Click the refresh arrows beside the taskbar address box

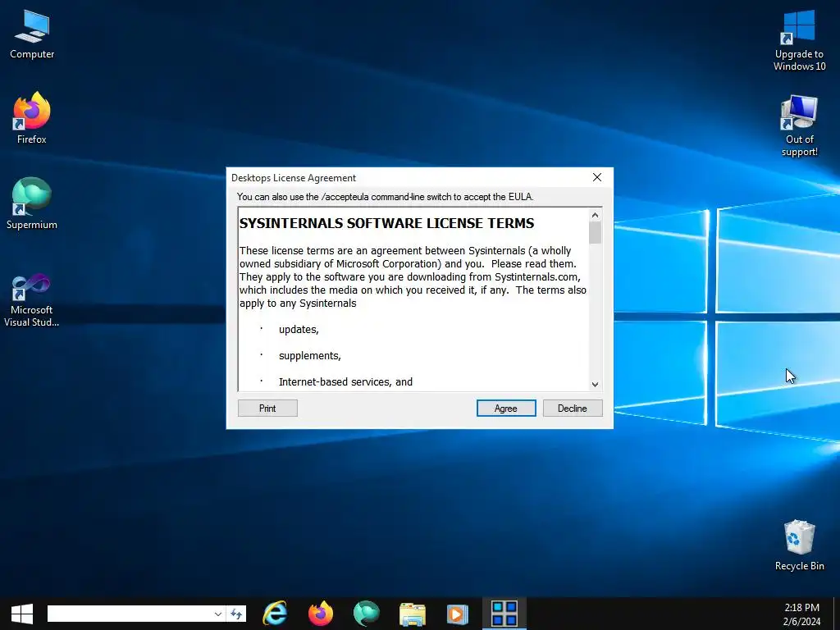click(x=236, y=614)
